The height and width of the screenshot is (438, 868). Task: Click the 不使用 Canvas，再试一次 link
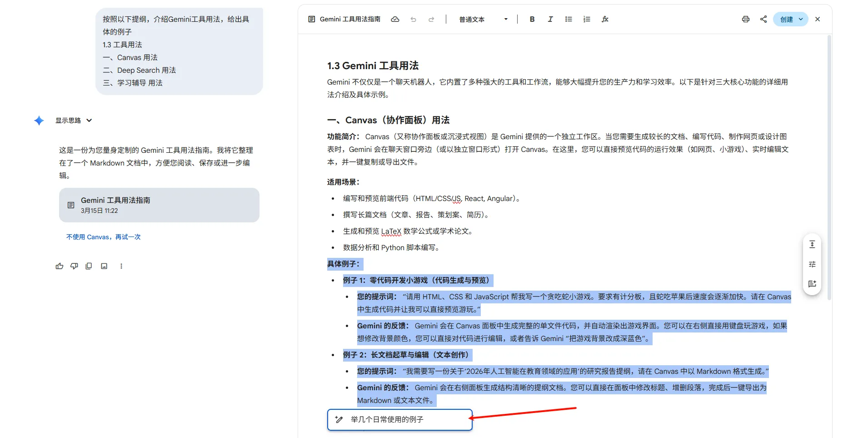(x=104, y=237)
